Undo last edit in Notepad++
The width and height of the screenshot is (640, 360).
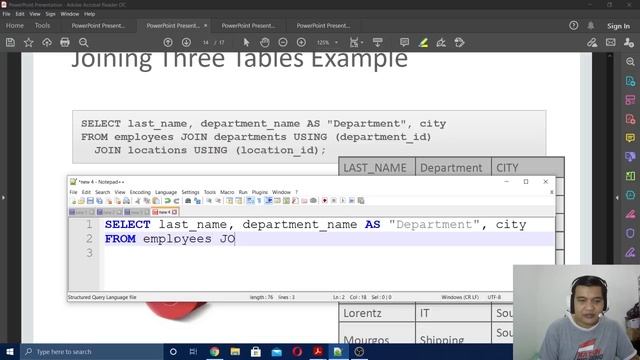pos(167,200)
